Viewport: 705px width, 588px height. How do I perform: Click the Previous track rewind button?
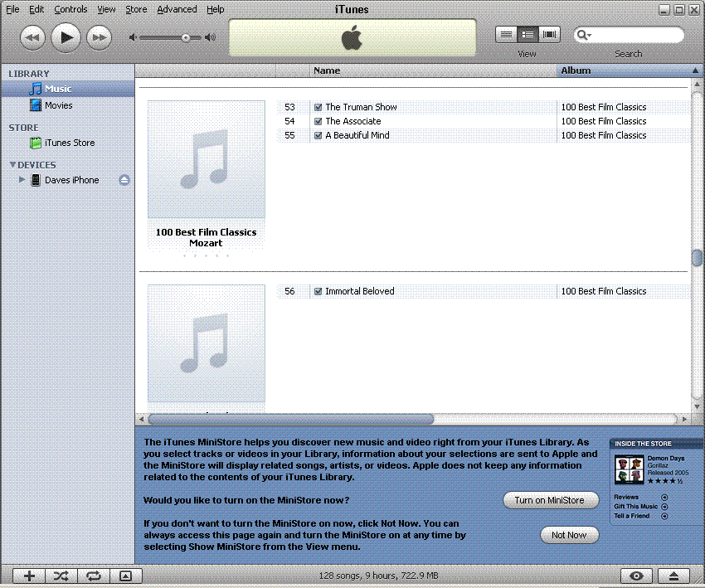tap(33, 37)
